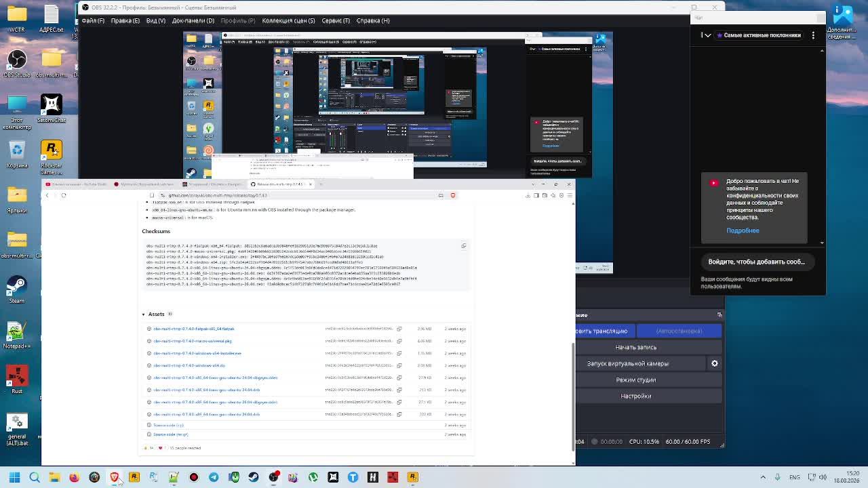This screenshot has height=488, width=868.
Task: Copy sha256 of flatpak asset
Action: click(399, 329)
